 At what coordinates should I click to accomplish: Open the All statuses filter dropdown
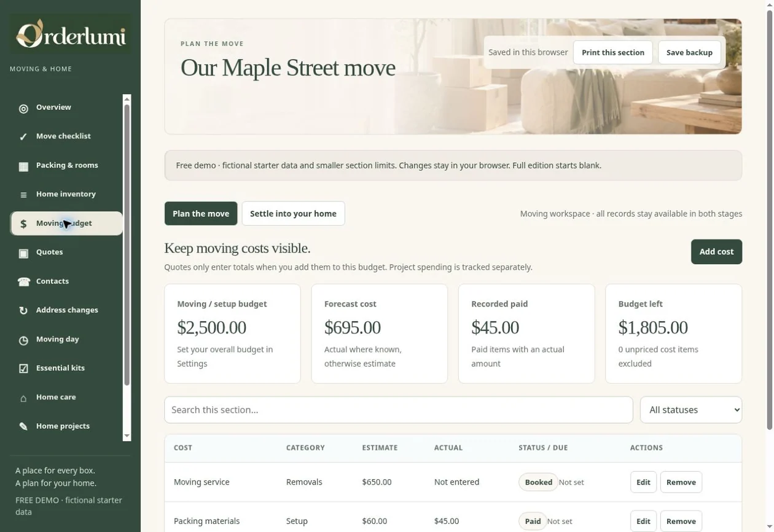pyautogui.click(x=691, y=410)
